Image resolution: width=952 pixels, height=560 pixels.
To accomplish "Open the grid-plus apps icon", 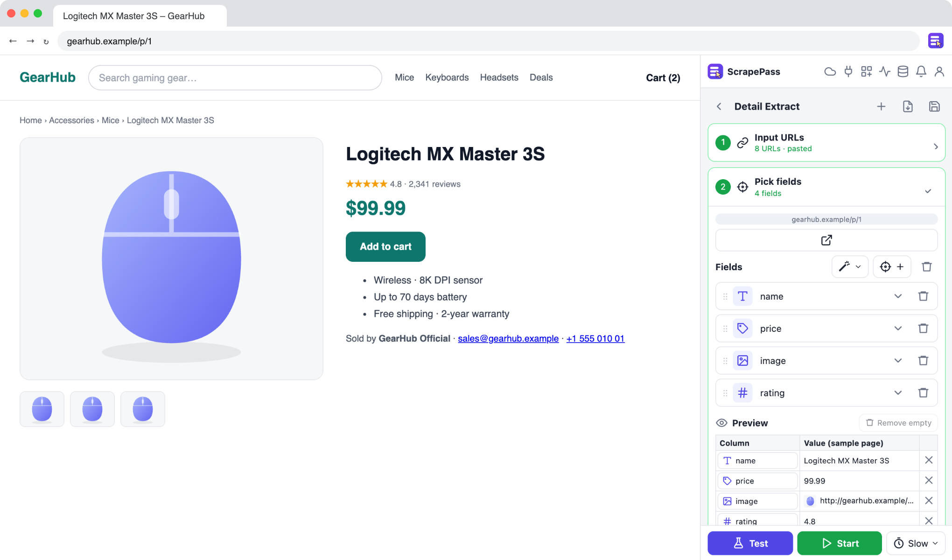I will [x=867, y=71].
